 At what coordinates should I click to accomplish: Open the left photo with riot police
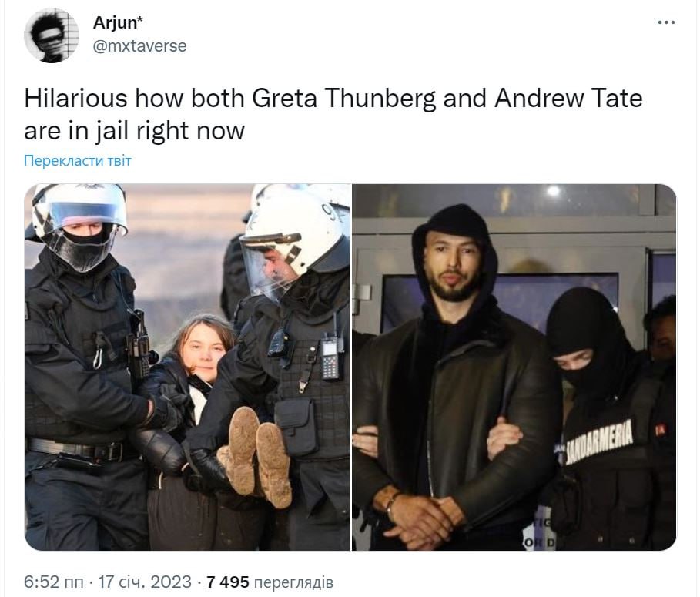(x=187, y=367)
